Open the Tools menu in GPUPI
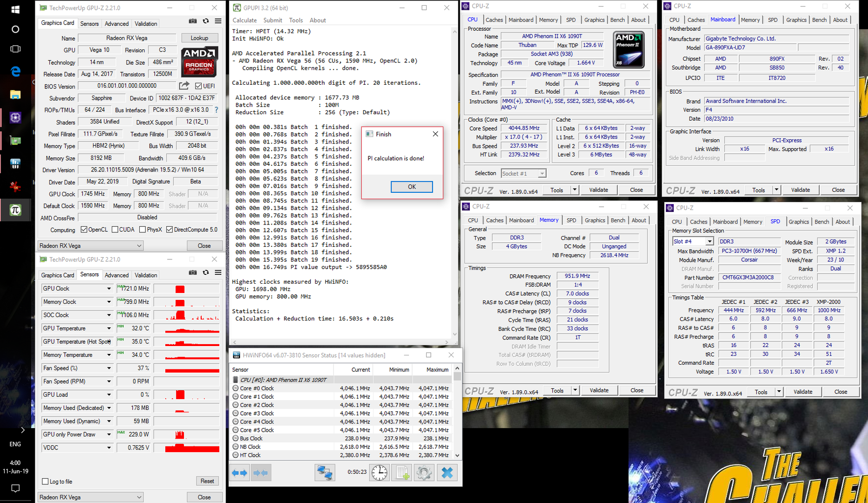The width and height of the screenshot is (868, 503). (296, 20)
